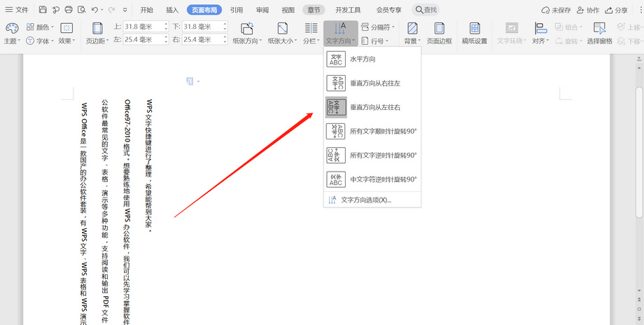Open the 主题 theme palette

tap(11, 34)
